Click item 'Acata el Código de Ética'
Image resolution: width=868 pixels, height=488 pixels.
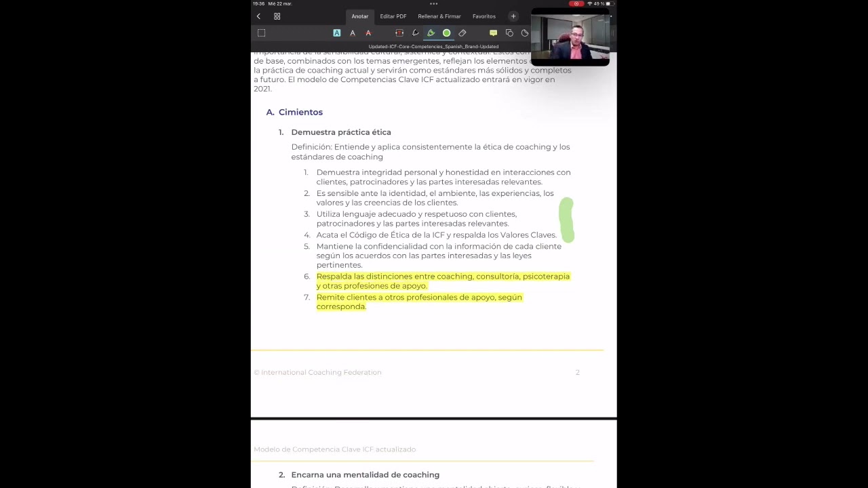pos(436,235)
